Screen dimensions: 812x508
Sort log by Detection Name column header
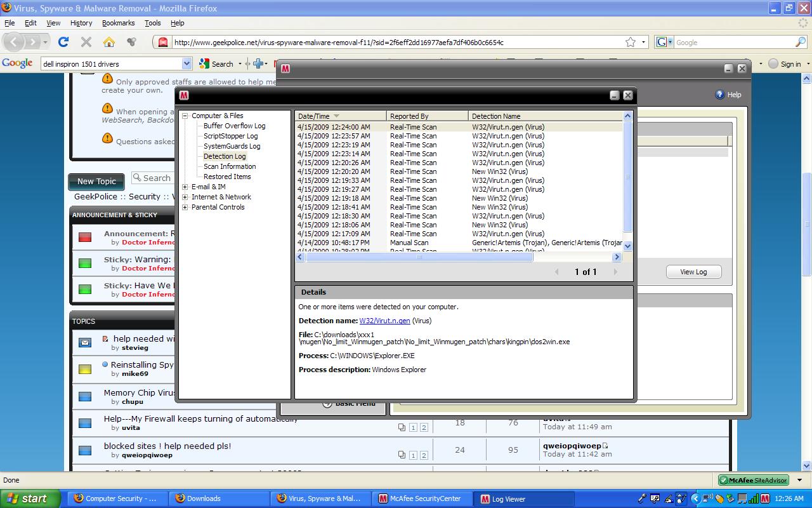click(x=546, y=116)
